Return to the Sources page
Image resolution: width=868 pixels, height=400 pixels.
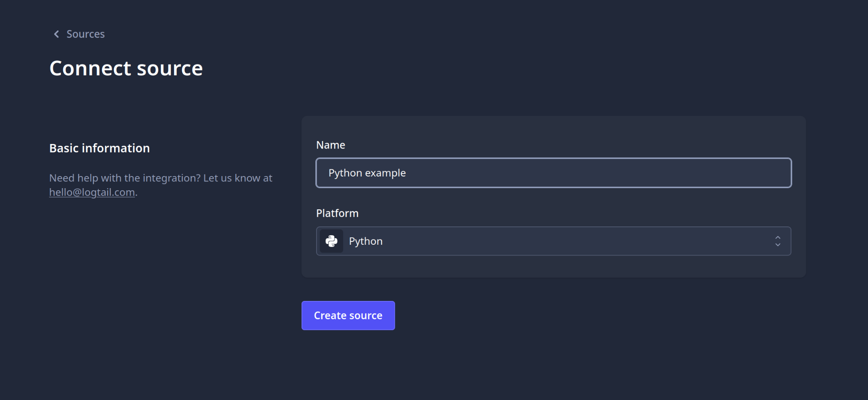[x=85, y=34]
